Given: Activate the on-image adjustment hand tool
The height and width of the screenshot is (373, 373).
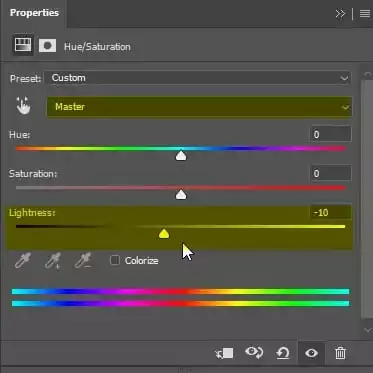Looking at the screenshot, I should (x=23, y=106).
